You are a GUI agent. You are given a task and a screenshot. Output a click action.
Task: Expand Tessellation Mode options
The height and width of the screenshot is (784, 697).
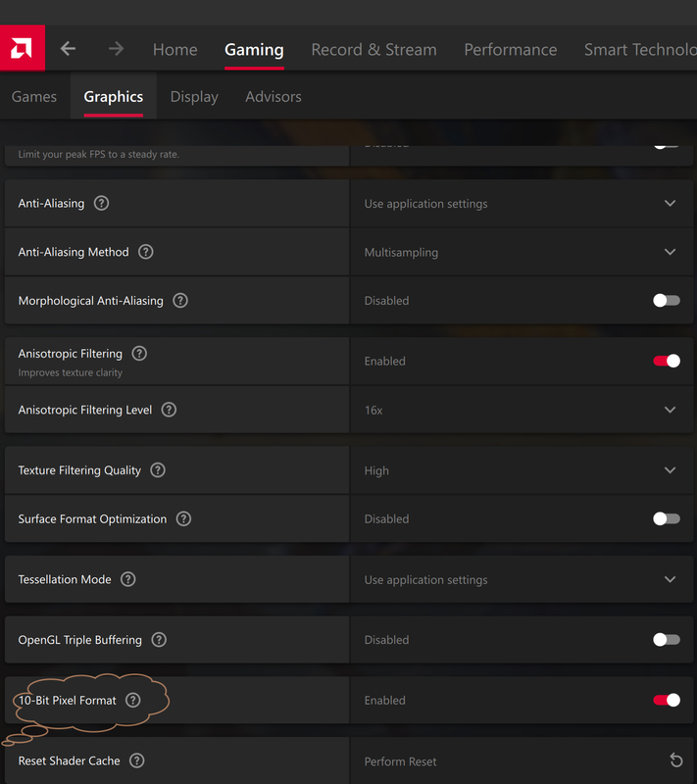pyautogui.click(x=522, y=579)
